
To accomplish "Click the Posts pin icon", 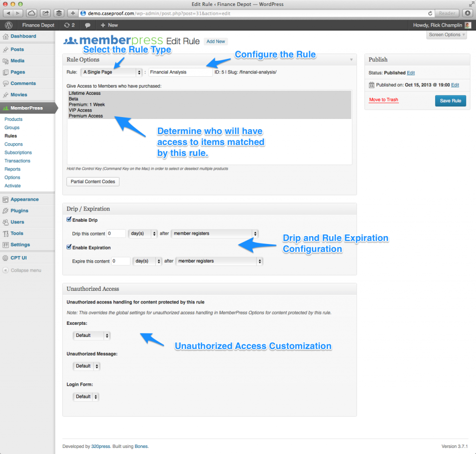I will pyautogui.click(x=6, y=49).
